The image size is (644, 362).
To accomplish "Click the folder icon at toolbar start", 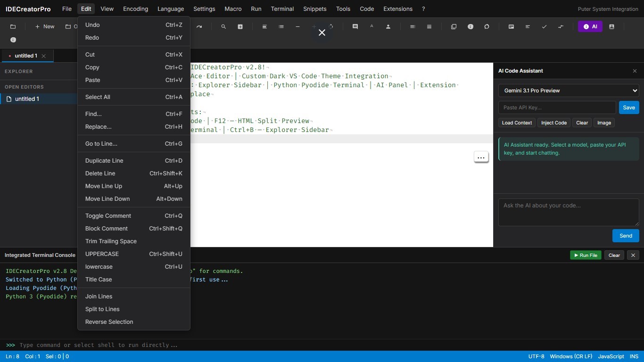I will click(x=13, y=27).
